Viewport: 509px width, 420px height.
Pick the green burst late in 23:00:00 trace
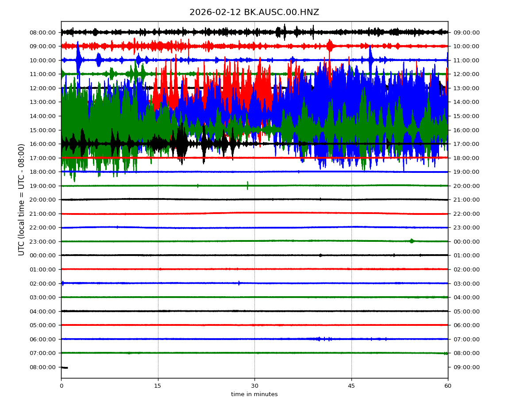click(x=412, y=241)
